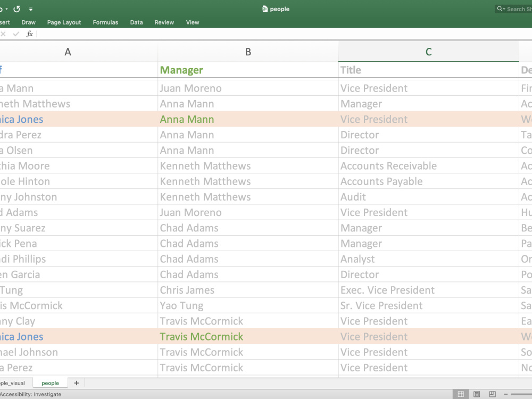
Task: Select column B header
Action: 248,52
